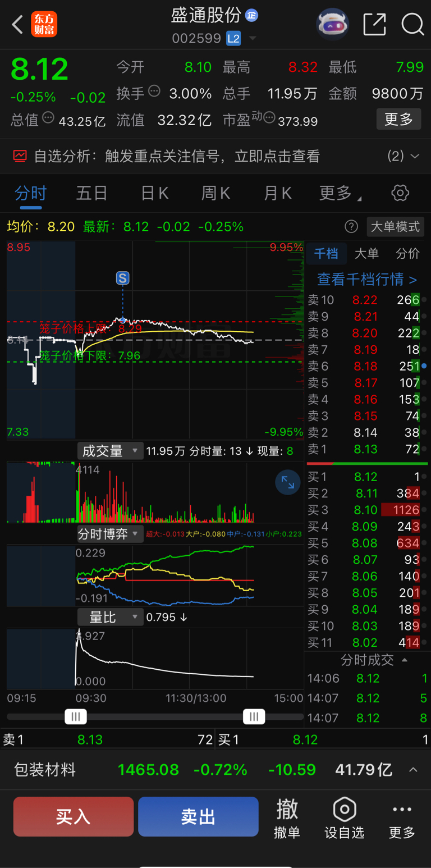Viewport: 431px width, 868px height.
Task: Tap the 笼子价格上限 8.29 label
Action: pyautogui.click(x=90, y=328)
